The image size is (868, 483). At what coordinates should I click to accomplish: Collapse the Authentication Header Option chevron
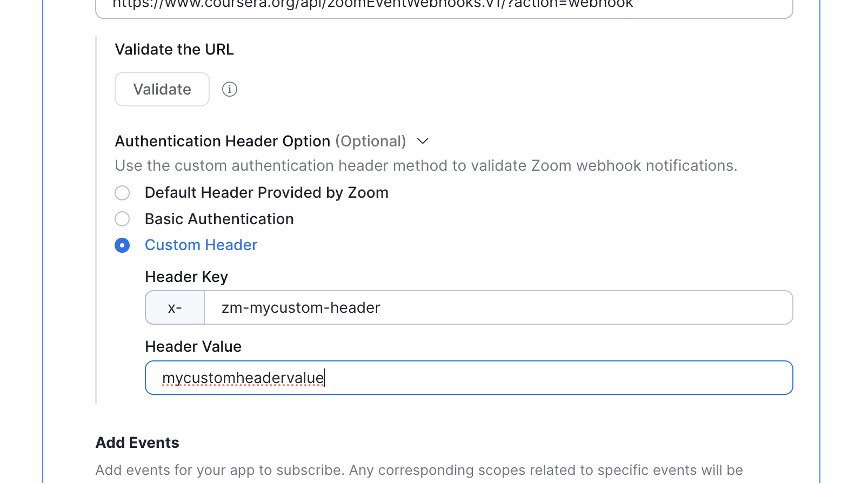(423, 141)
